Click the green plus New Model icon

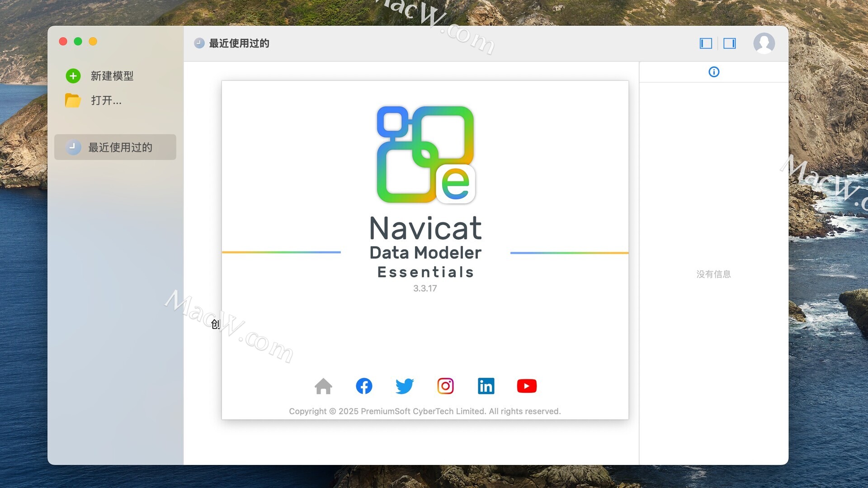(73, 76)
